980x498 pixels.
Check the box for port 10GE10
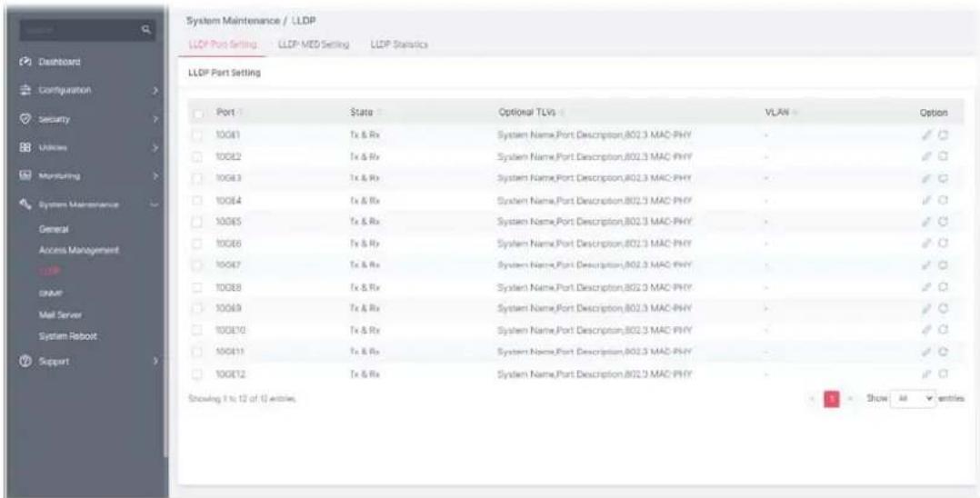(199, 329)
